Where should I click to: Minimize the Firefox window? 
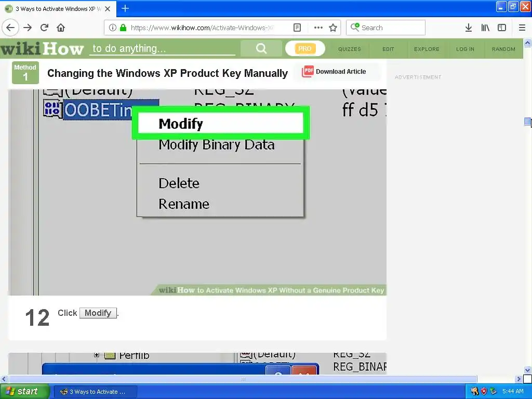(501, 7)
